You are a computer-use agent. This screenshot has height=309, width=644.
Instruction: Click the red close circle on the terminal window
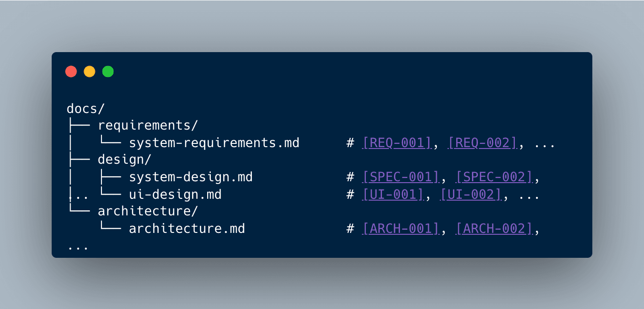click(x=71, y=71)
